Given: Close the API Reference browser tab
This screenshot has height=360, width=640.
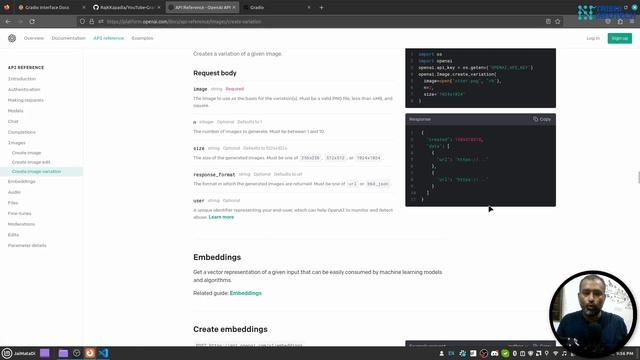Looking at the screenshot, I should coord(234,7).
